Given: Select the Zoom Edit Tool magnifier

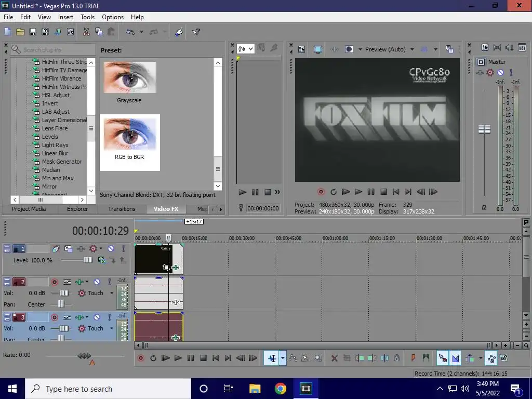Looking at the screenshot, I should 317,358.
